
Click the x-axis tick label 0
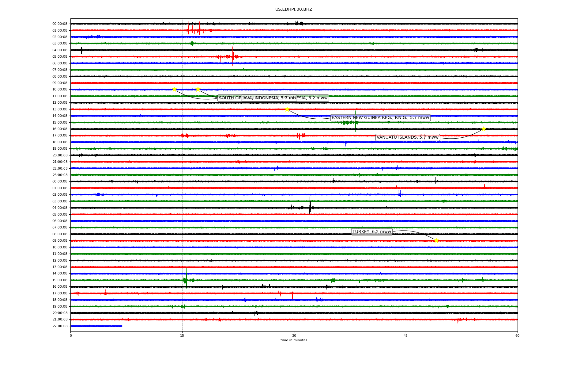(x=71, y=335)
